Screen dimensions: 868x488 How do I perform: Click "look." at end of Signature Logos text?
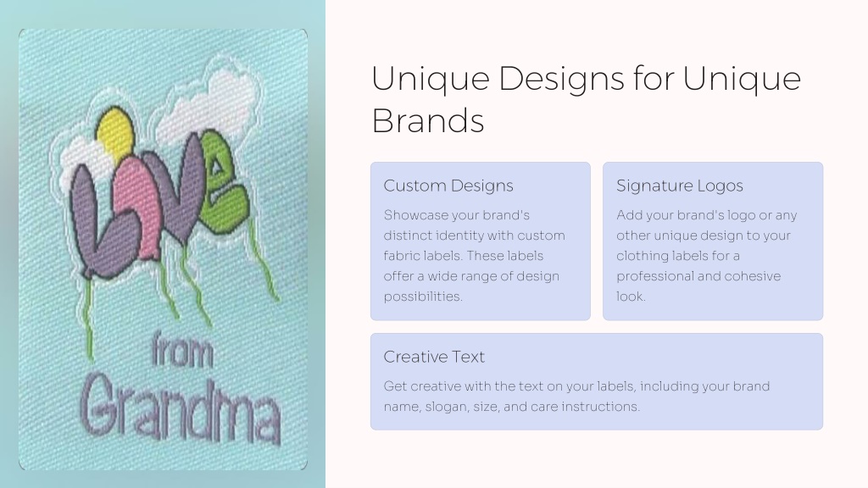tap(631, 297)
